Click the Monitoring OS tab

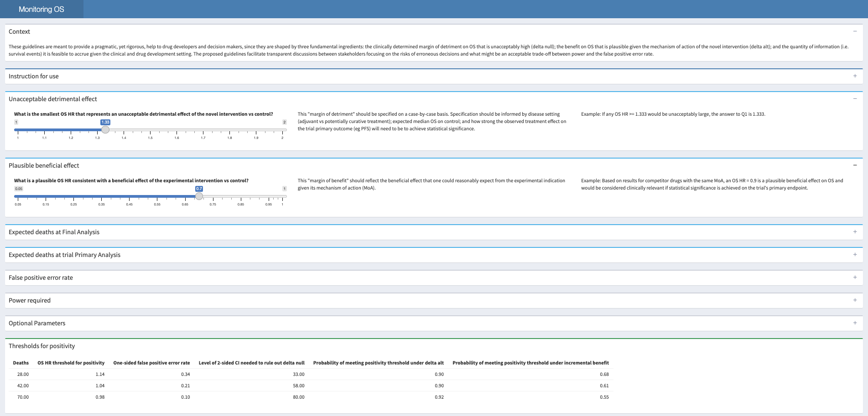[x=42, y=9]
